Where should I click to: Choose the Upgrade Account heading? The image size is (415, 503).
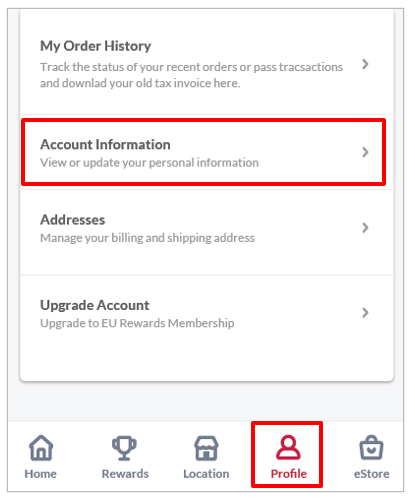[x=95, y=305]
